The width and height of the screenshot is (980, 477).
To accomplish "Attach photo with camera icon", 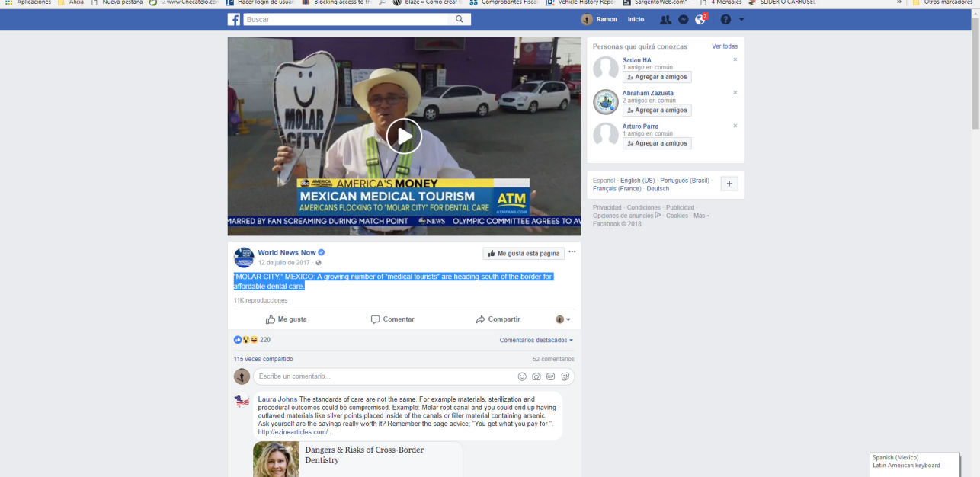I will pyautogui.click(x=536, y=376).
